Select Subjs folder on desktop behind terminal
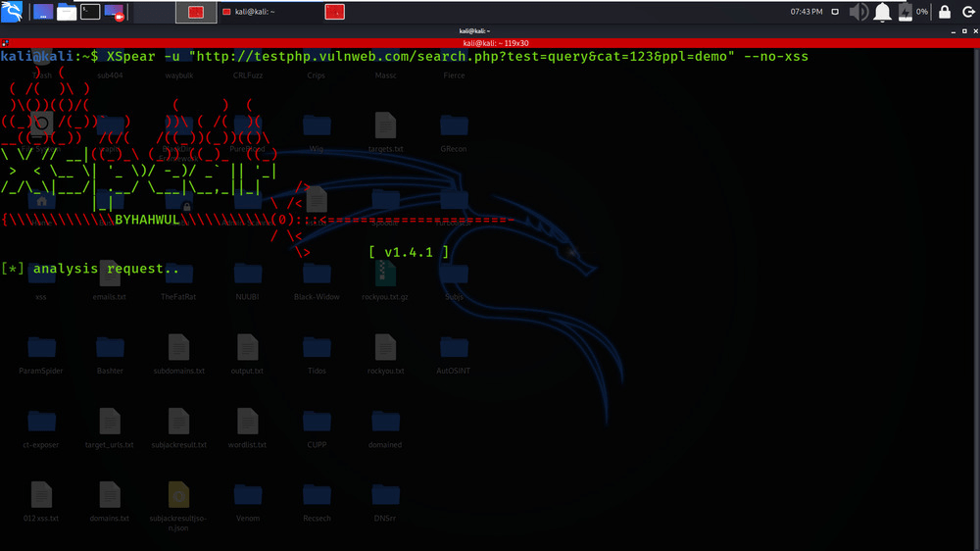 454,280
